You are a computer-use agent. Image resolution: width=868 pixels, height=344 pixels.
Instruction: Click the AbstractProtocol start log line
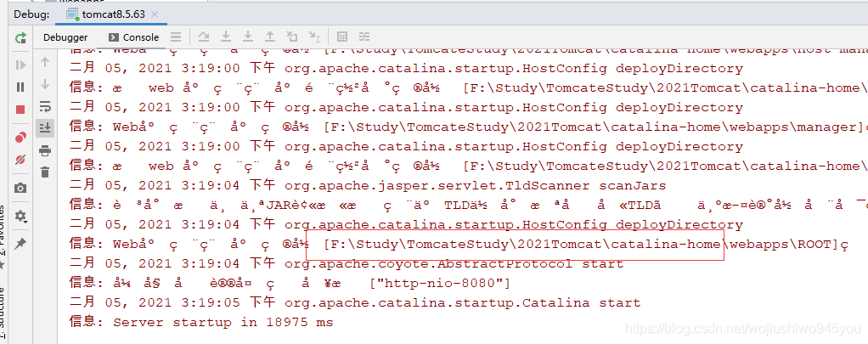[x=347, y=263]
